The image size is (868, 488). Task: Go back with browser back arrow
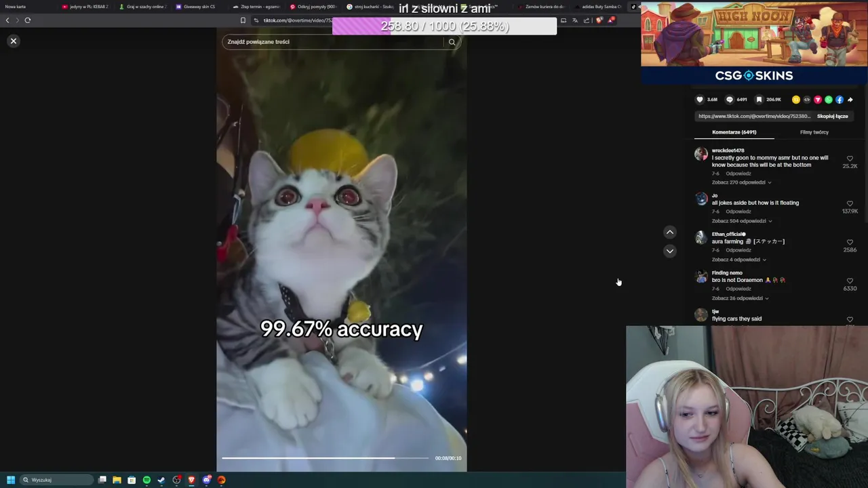pos(7,20)
